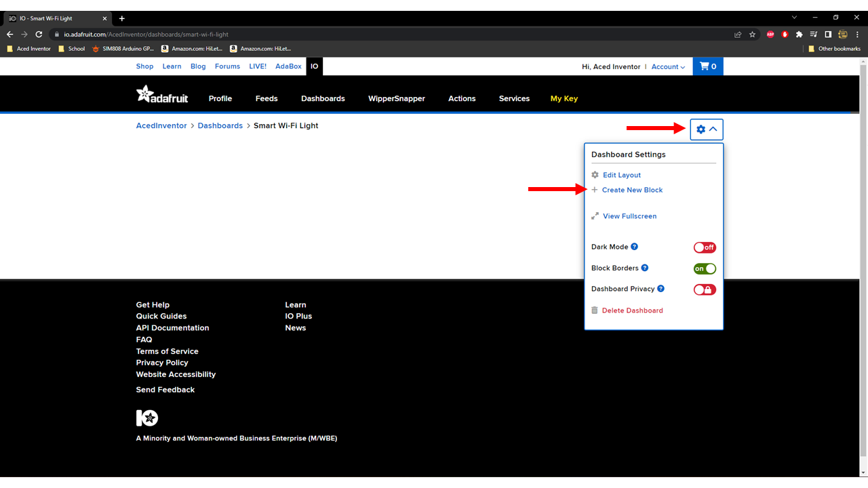Bookmark this page with the star
The height and width of the screenshot is (488, 868).
[x=752, y=35]
